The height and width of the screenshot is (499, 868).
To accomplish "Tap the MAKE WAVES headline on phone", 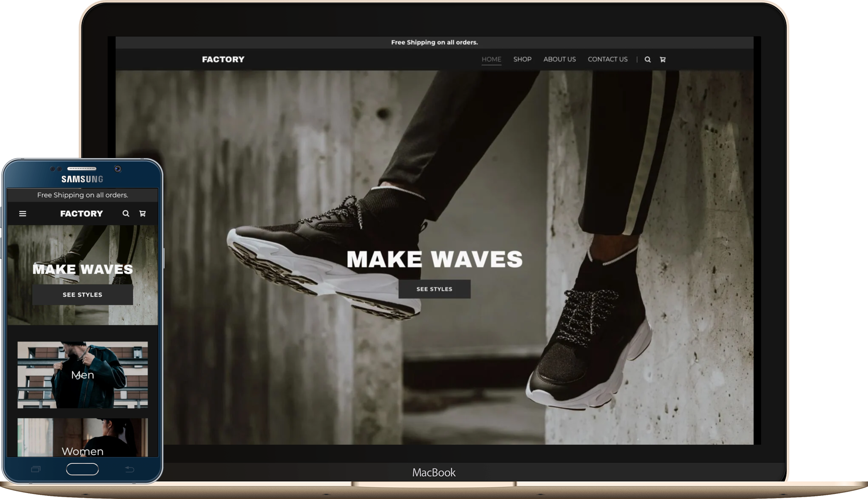I will [x=83, y=269].
